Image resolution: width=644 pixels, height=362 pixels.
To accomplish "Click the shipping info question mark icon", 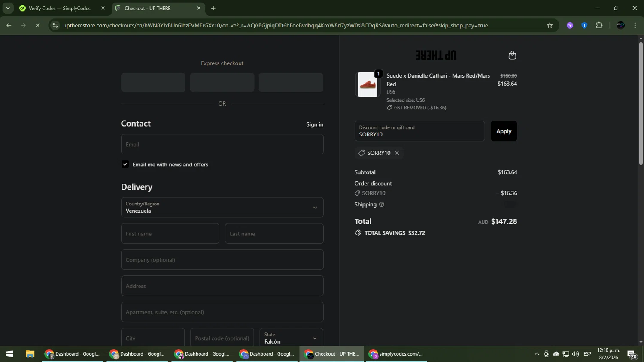I will pyautogui.click(x=381, y=205).
